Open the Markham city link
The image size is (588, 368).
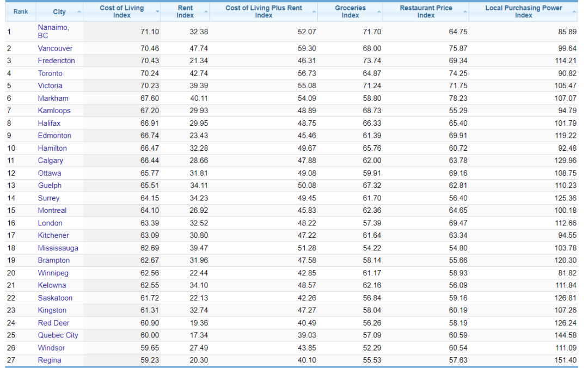click(53, 99)
